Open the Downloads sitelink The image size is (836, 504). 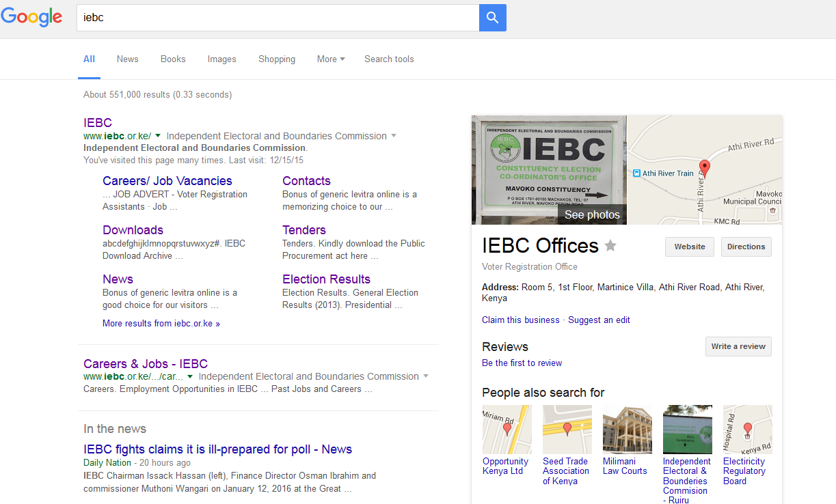133,230
